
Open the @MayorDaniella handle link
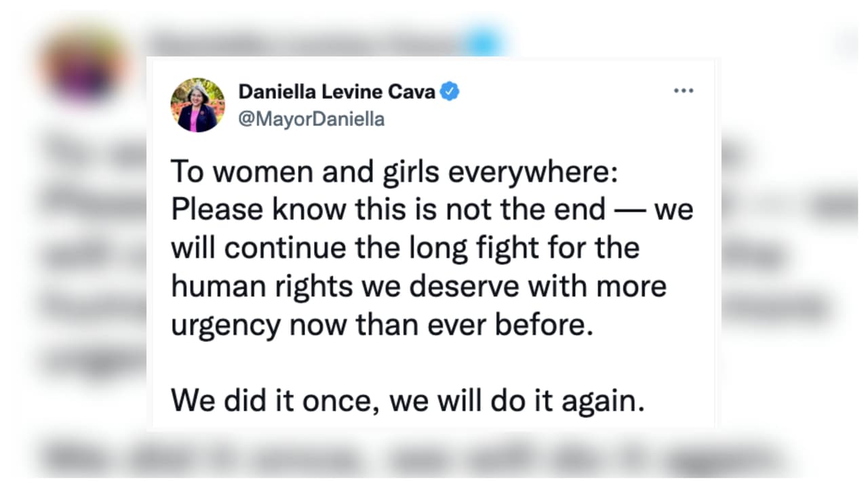[311, 119]
